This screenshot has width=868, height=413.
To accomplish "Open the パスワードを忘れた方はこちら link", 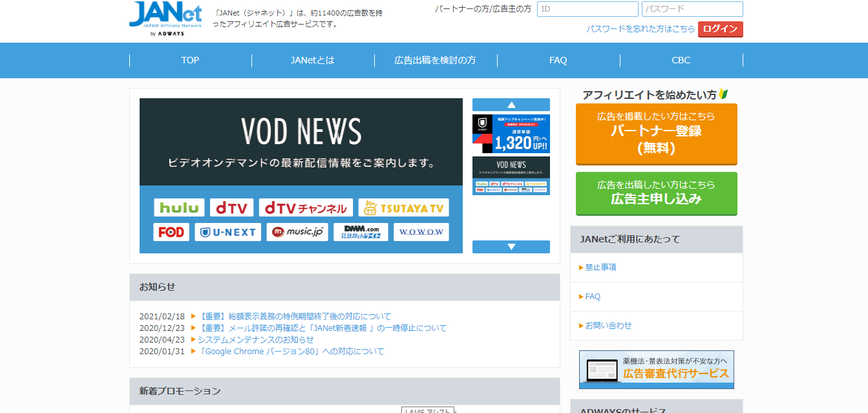I will pyautogui.click(x=640, y=29).
